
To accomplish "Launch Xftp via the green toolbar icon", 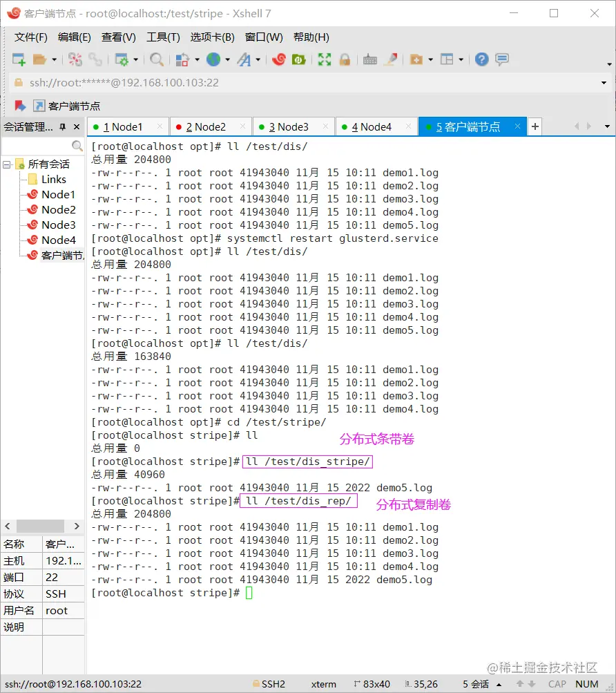I will (x=299, y=59).
